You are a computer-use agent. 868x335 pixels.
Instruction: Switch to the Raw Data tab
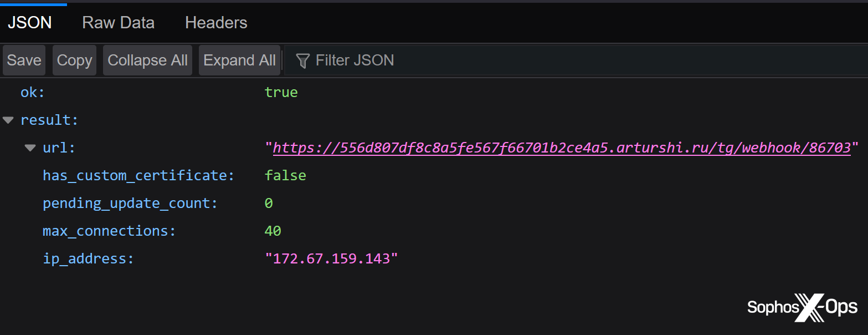[118, 23]
